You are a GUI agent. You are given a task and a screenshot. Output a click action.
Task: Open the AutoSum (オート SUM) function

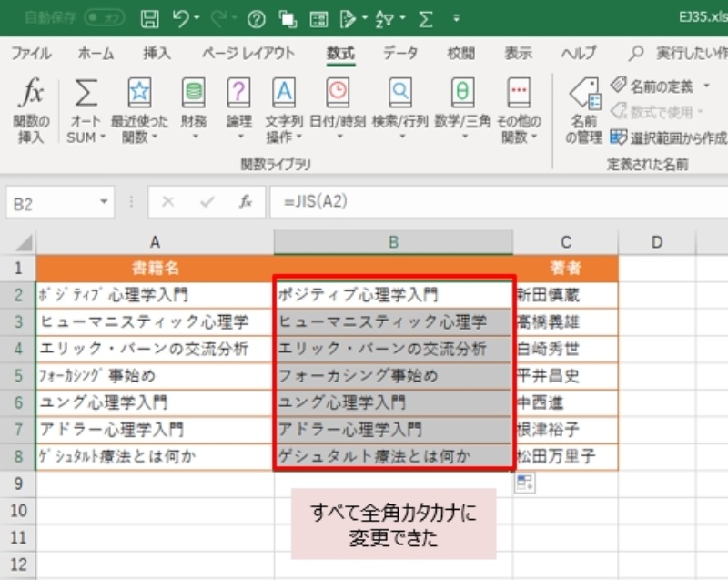click(86, 109)
